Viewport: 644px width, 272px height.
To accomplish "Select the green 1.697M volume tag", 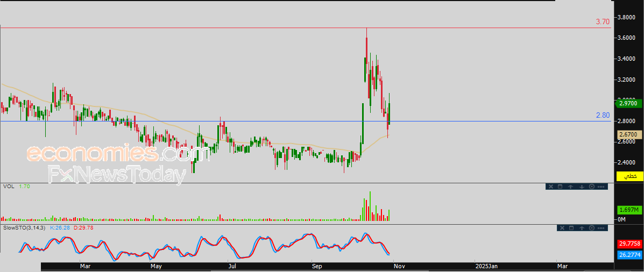I will pyautogui.click(x=629, y=210).
